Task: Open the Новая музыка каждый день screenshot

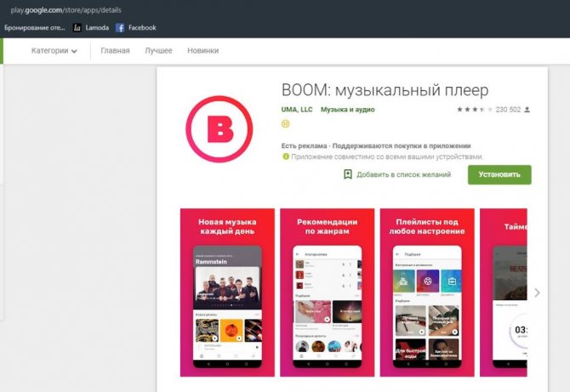Action: tap(227, 292)
